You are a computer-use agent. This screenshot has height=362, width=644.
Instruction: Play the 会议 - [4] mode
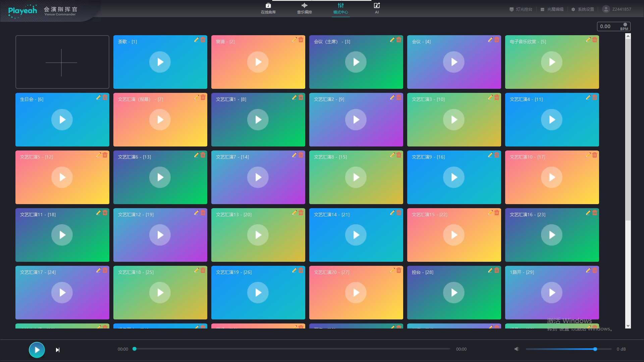tap(454, 62)
